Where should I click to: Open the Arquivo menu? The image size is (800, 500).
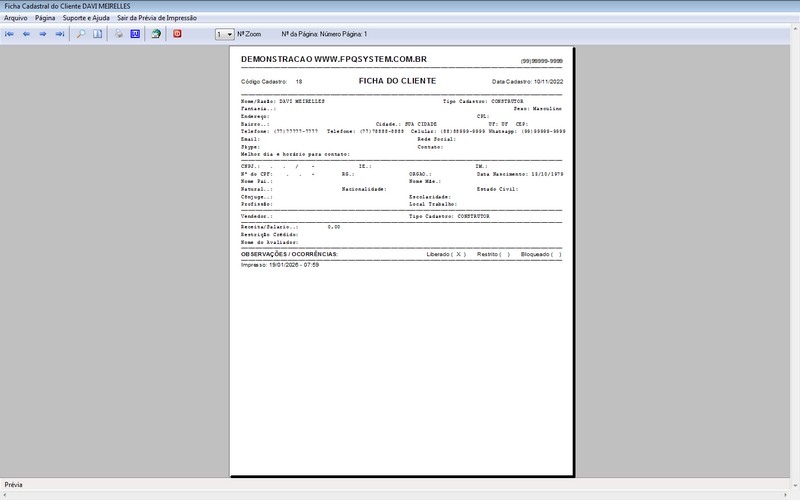pos(16,18)
